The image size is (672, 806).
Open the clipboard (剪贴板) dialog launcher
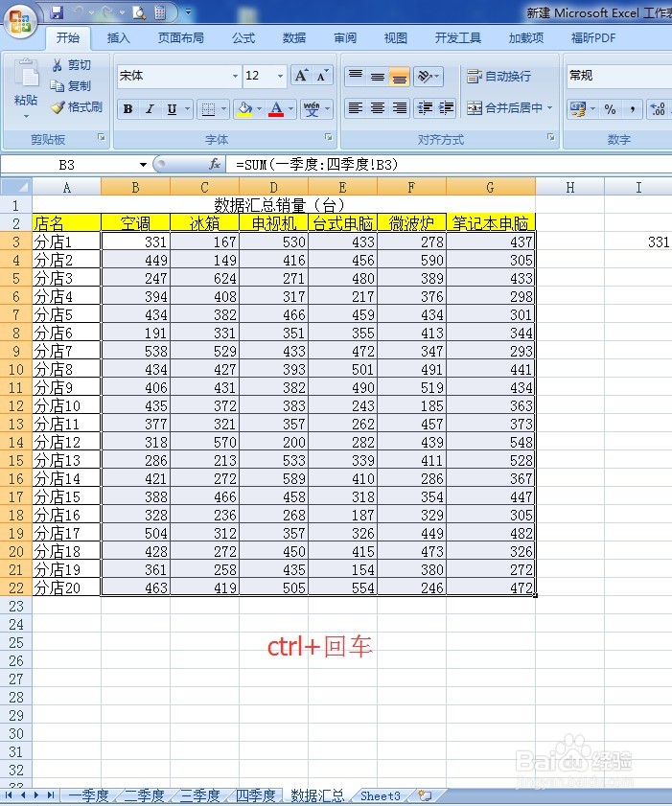coord(102,138)
